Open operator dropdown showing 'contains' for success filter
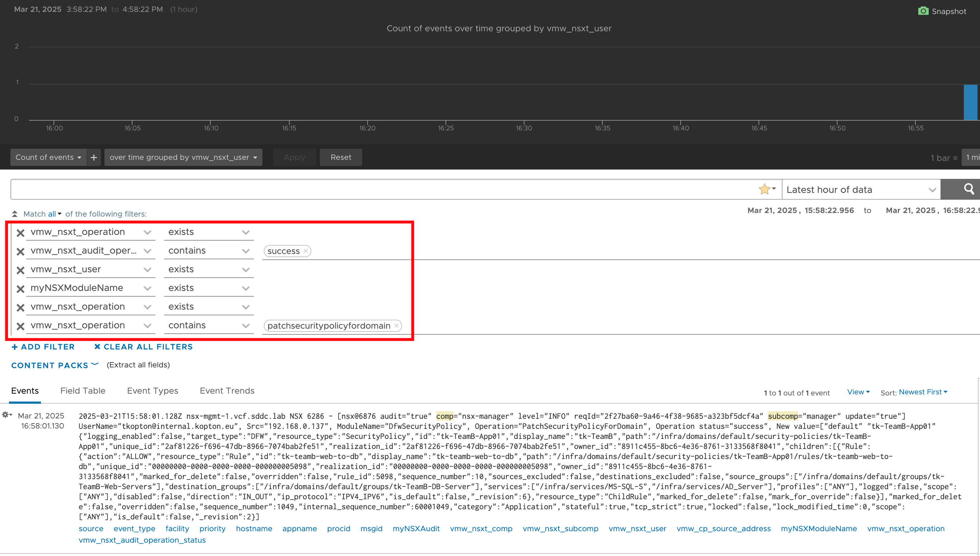Image resolution: width=980 pixels, height=556 pixels. tap(209, 251)
